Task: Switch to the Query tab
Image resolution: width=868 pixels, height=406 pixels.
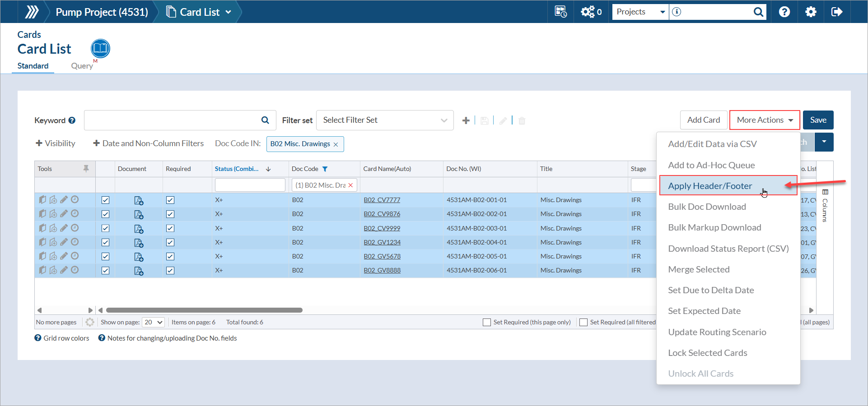Action: pyautogui.click(x=82, y=66)
